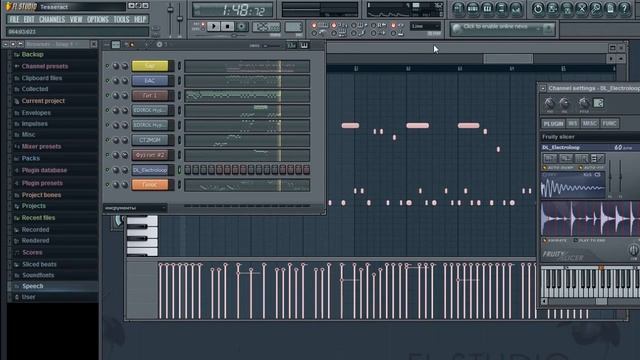Expand the Current project folder
The image size is (640, 360).
pyautogui.click(x=43, y=101)
